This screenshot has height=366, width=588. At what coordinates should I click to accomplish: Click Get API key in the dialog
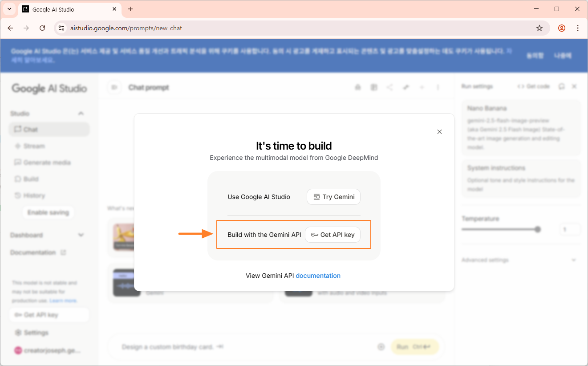click(x=333, y=235)
